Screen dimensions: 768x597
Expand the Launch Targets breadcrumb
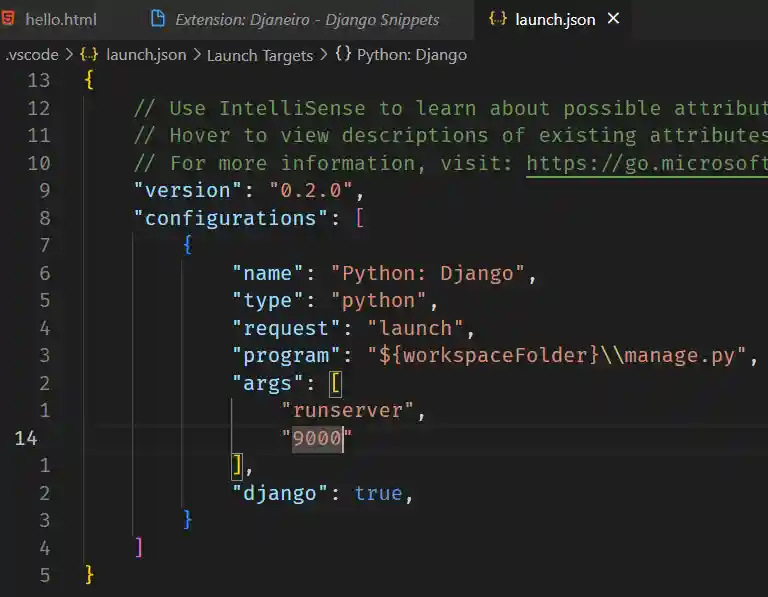coord(259,55)
